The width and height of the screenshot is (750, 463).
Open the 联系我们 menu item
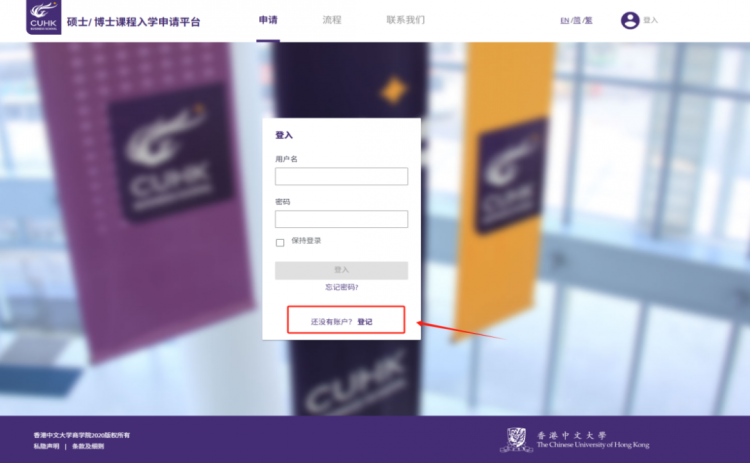(405, 20)
